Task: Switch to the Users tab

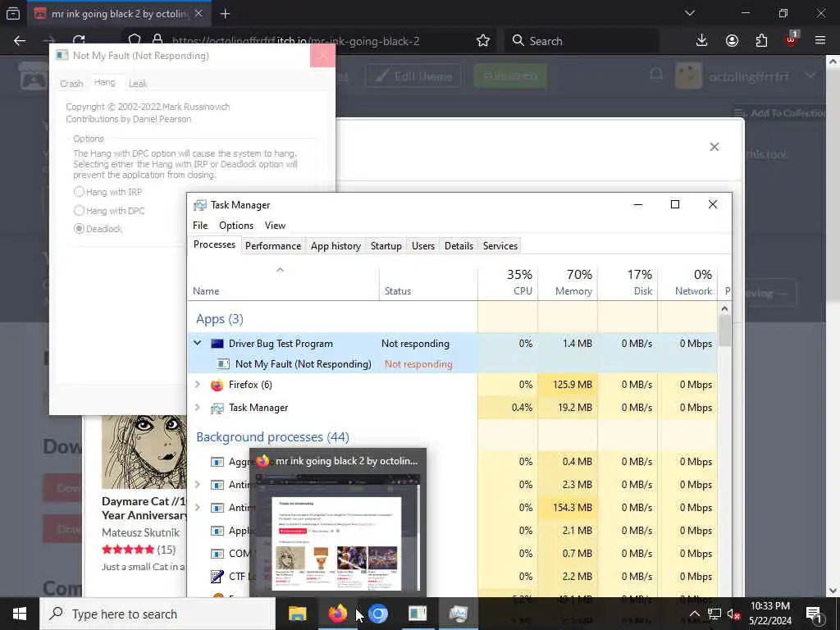Action: [422, 246]
